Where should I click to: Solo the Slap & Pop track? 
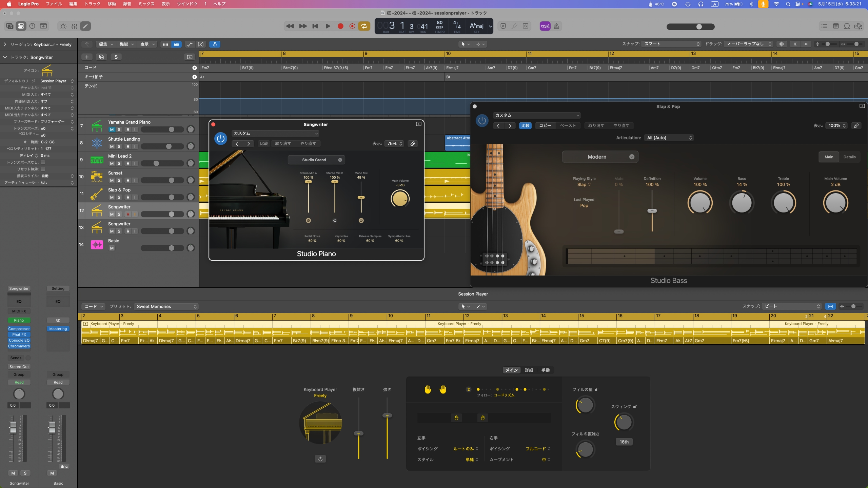point(119,197)
